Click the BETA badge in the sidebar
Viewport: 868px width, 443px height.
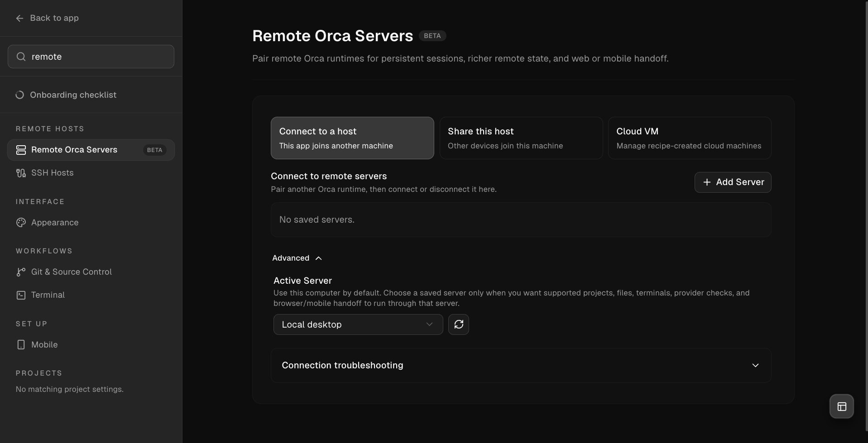[154, 150]
